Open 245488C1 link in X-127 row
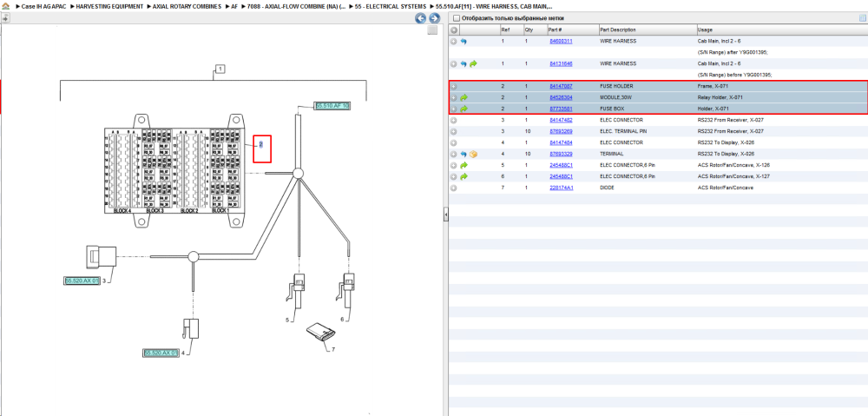The width and height of the screenshot is (868, 416). click(561, 176)
